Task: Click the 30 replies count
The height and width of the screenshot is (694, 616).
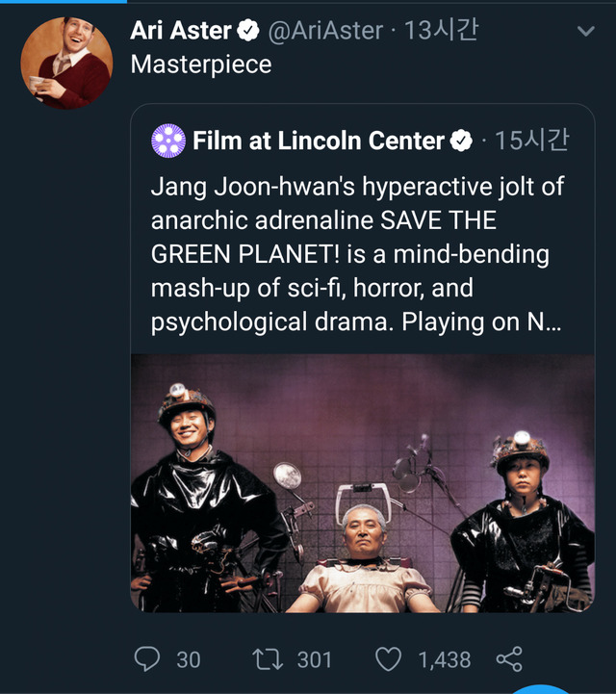Action: point(189,659)
